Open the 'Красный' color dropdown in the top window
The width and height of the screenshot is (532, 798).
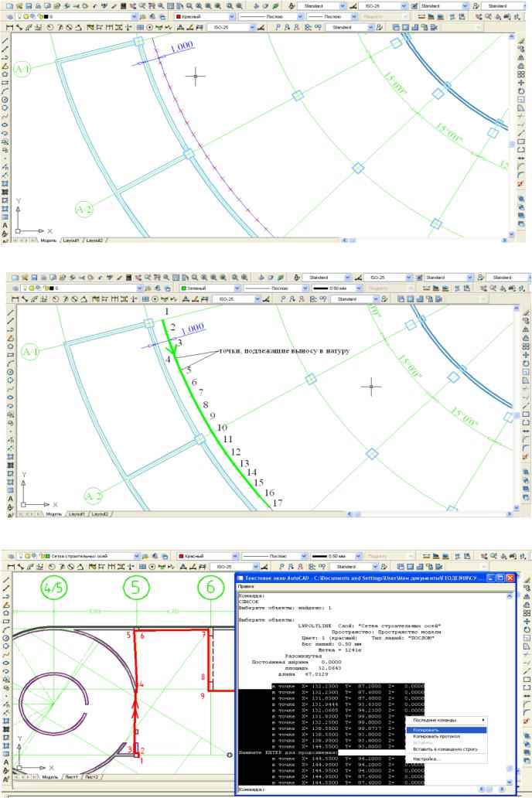pyautogui.click(x=232, y=16)
